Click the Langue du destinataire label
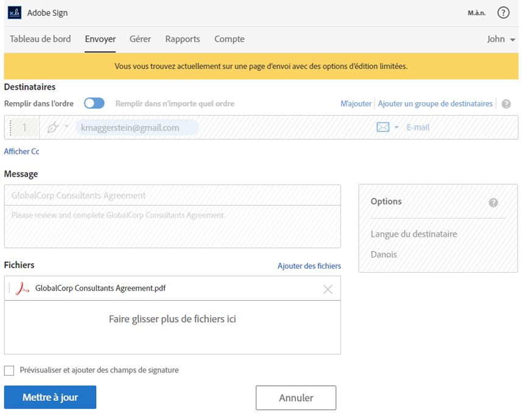 [414, 234]
